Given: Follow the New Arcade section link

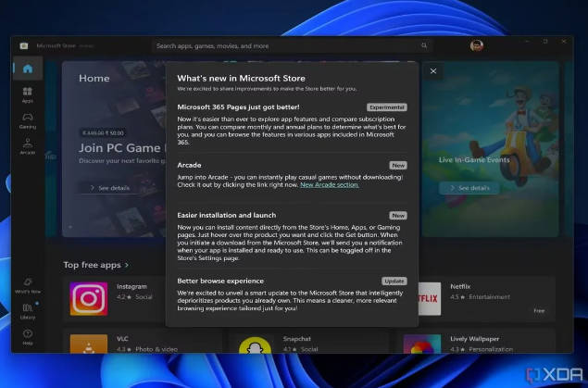Looking at the screenshot, I should click(330, 185).
